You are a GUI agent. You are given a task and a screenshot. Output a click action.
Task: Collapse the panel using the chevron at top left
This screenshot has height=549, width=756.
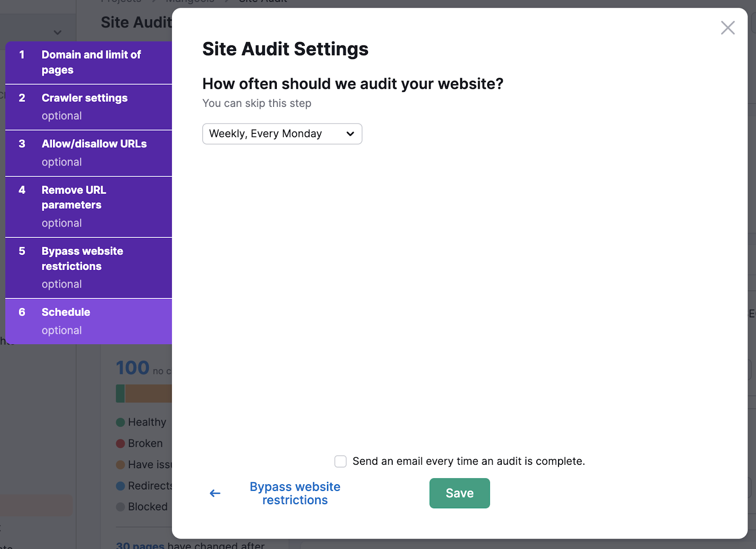(x=57, y=32)
